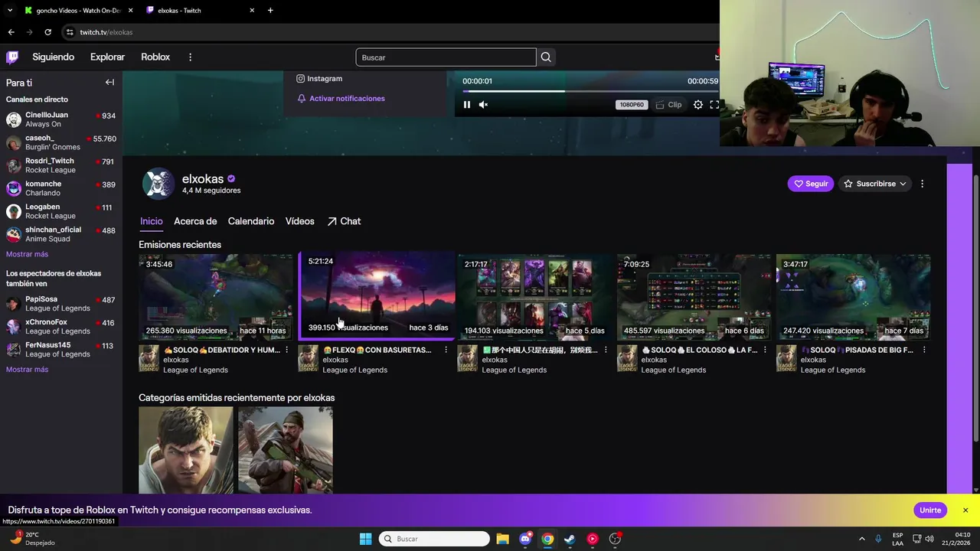Go back in browser

pyautogui.click(x=11, y=32)
